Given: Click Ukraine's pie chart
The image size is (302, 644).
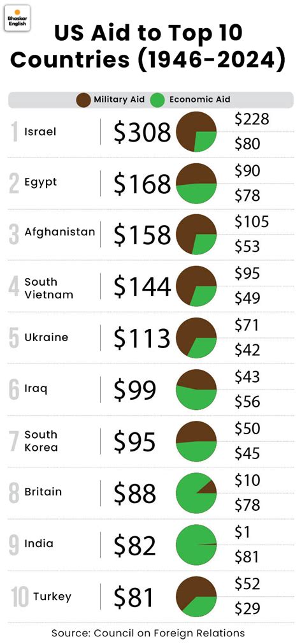Looking at the screenshot, I should (196, 338).
